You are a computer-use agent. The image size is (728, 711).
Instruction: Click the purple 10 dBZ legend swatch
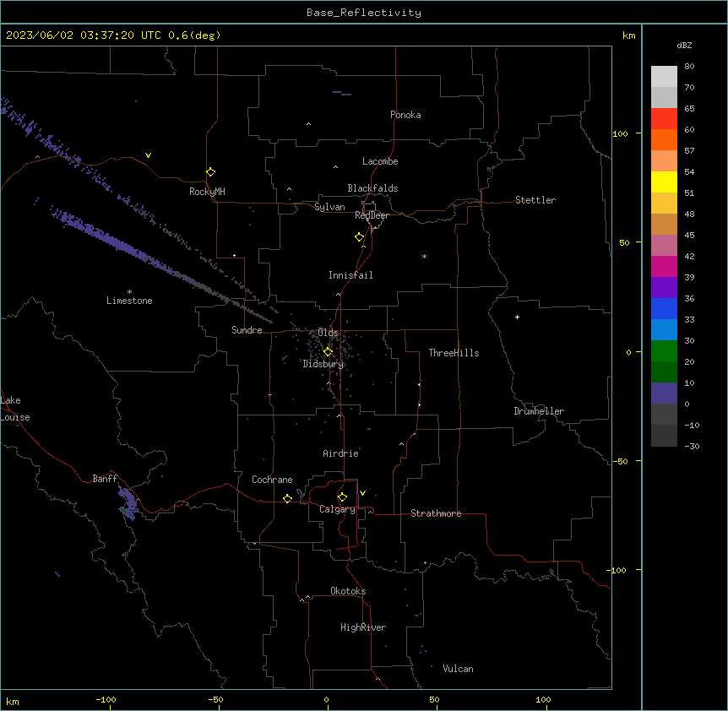tap(664, 393)
